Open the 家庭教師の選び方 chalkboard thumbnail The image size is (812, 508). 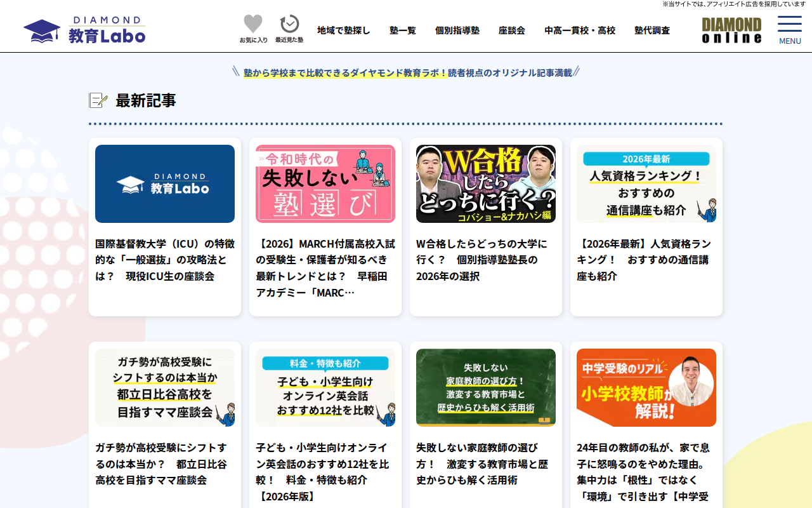pos(486,387)
